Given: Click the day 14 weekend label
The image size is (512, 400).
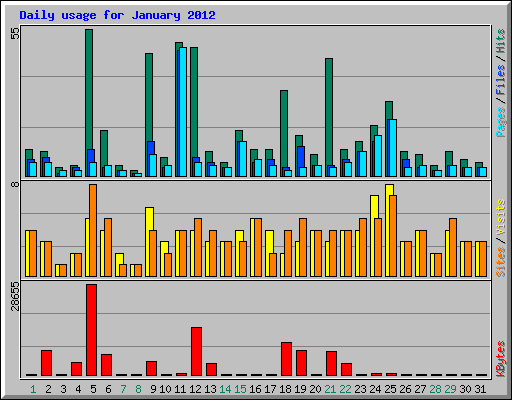Looking at the screenshot, I should (225, 389).
